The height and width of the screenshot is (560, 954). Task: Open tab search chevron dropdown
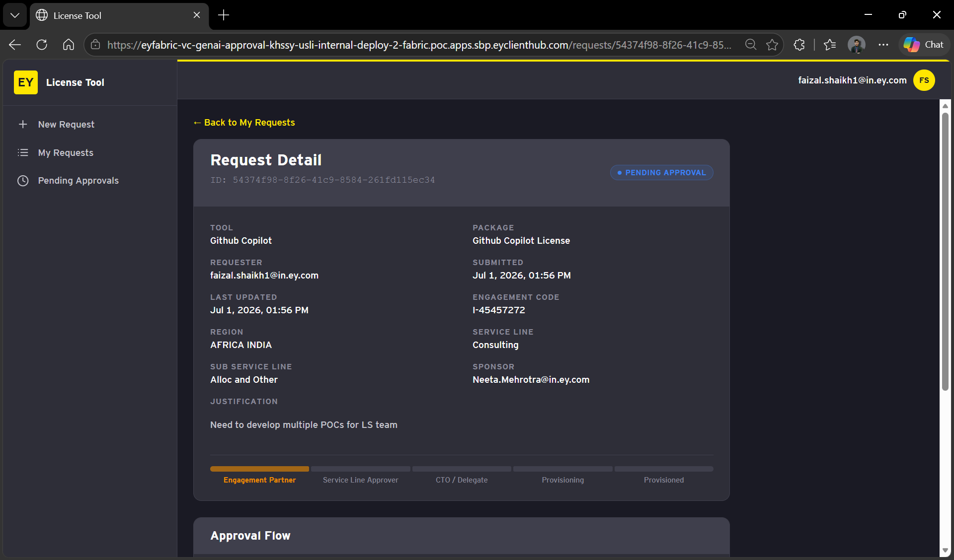coord(15,15)
